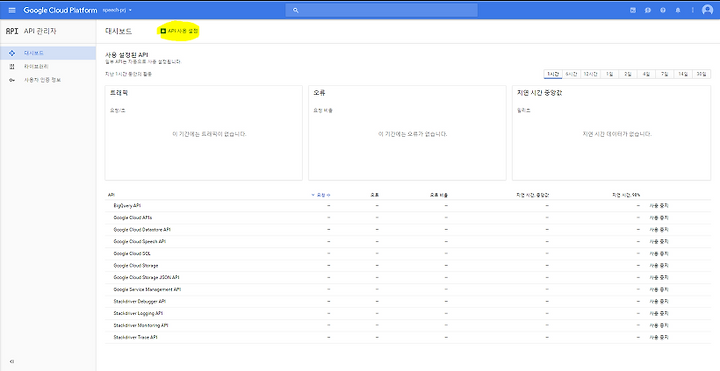Click 사용 중지 for Service Management API
Screen dimensions: 720x371
[659, 289]
